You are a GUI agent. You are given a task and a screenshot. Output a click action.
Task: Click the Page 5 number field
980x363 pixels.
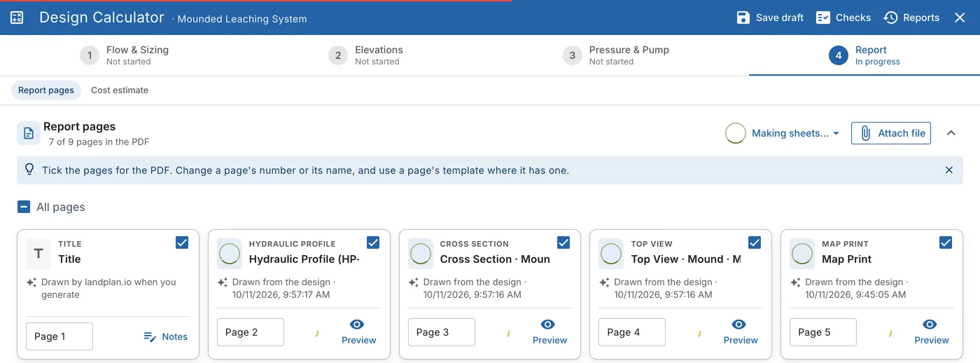(823, 332)
